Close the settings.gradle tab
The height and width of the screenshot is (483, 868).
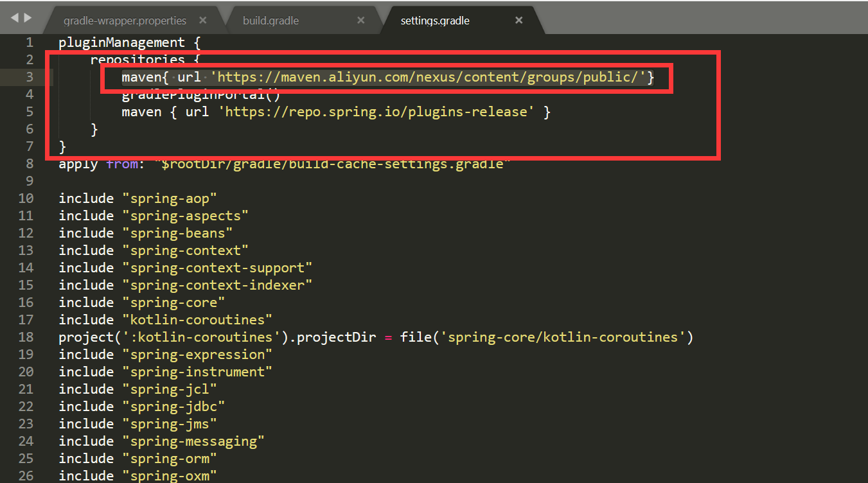click(519, 21)
